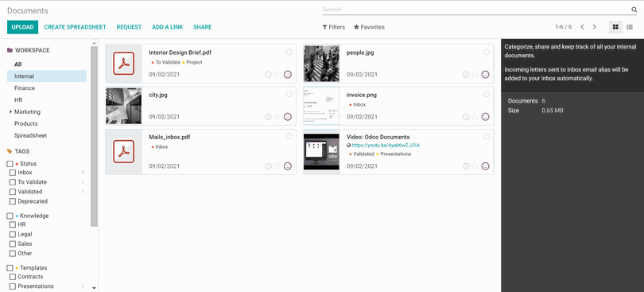Image resolution: width=644 pixels, height=292 pixels.
Task: Check the Validated tag checkbox
Action: click(x=13, y=192)
